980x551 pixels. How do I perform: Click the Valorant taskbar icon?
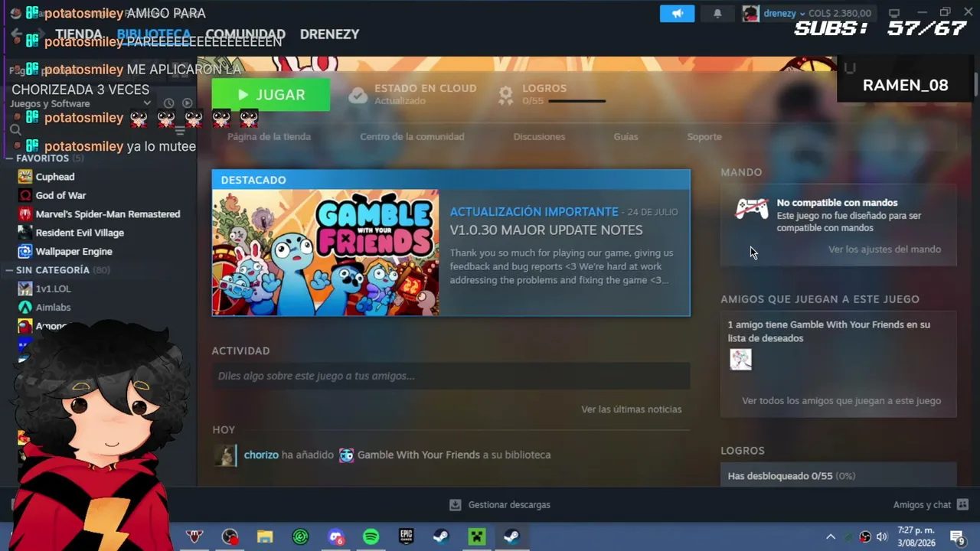[194, 536]
